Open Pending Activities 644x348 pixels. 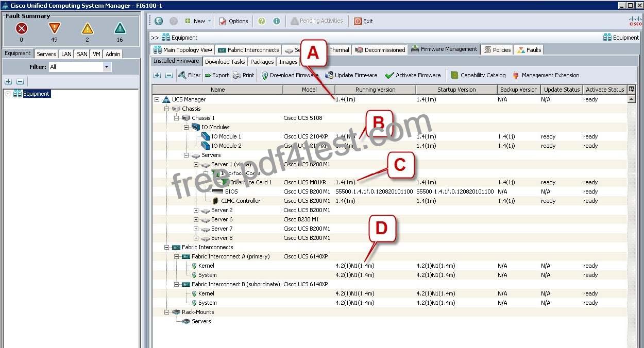[x=316, y=21]
